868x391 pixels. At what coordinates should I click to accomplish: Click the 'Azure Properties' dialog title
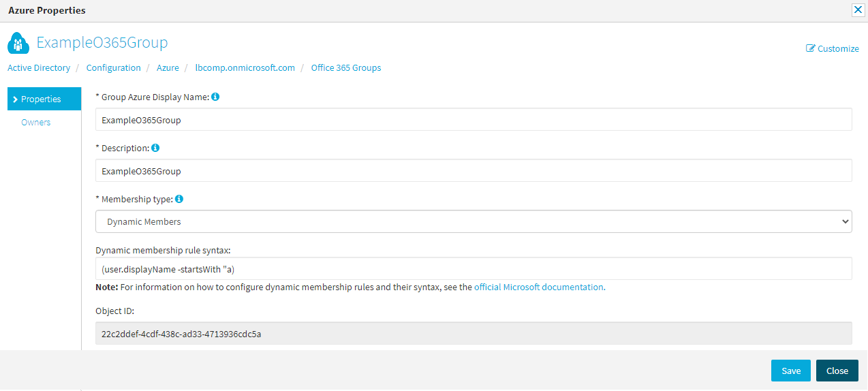tap(47, 10)
